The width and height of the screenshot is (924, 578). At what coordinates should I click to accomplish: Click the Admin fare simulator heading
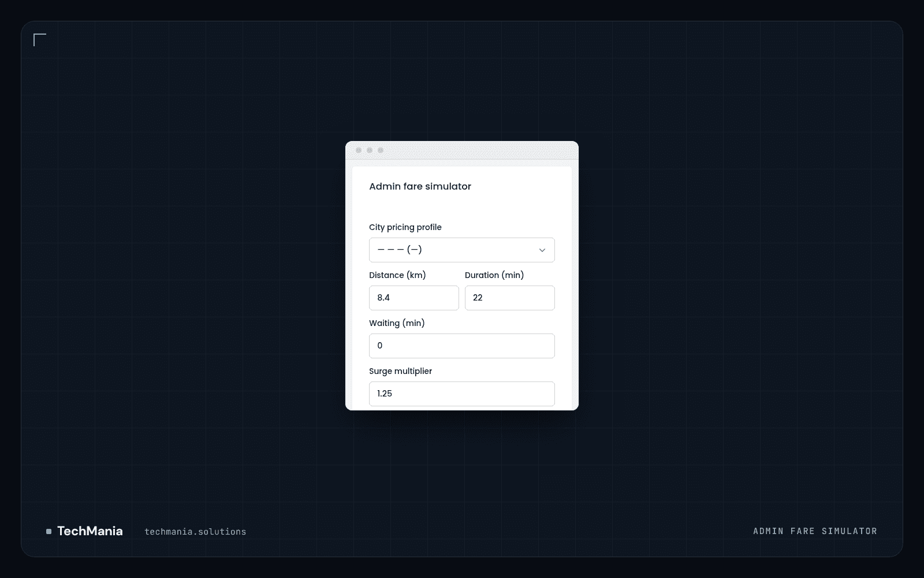click(x=420, y=186)
